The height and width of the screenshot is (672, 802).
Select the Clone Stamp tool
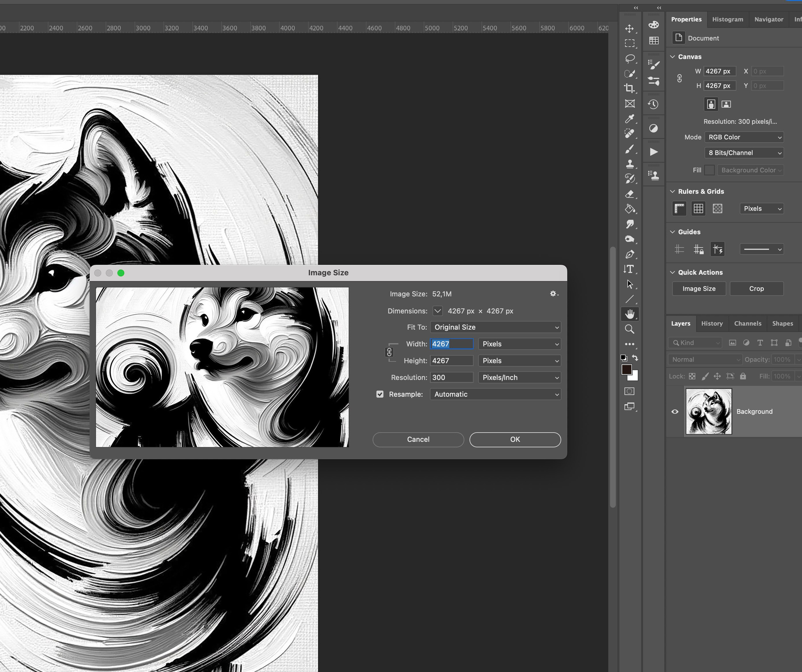(630, 164)
